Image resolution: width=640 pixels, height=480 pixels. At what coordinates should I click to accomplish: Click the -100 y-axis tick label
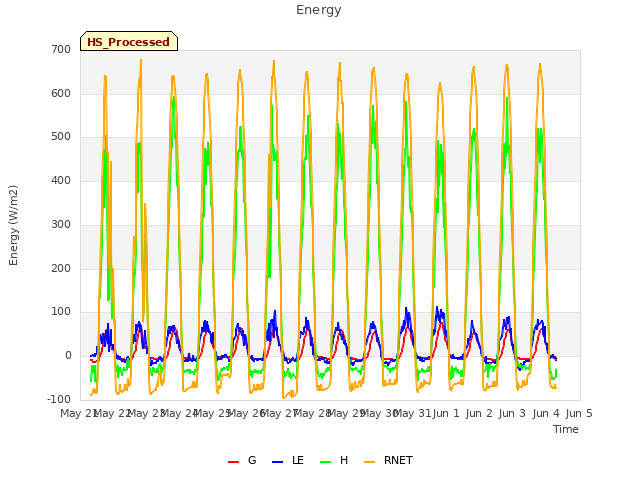coord(59,399)
